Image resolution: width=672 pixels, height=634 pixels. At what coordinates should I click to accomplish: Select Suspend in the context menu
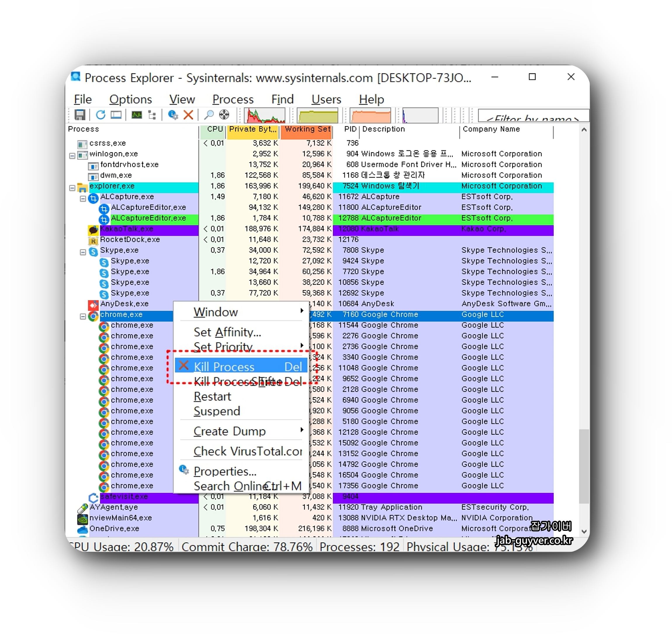click(217, 411)
